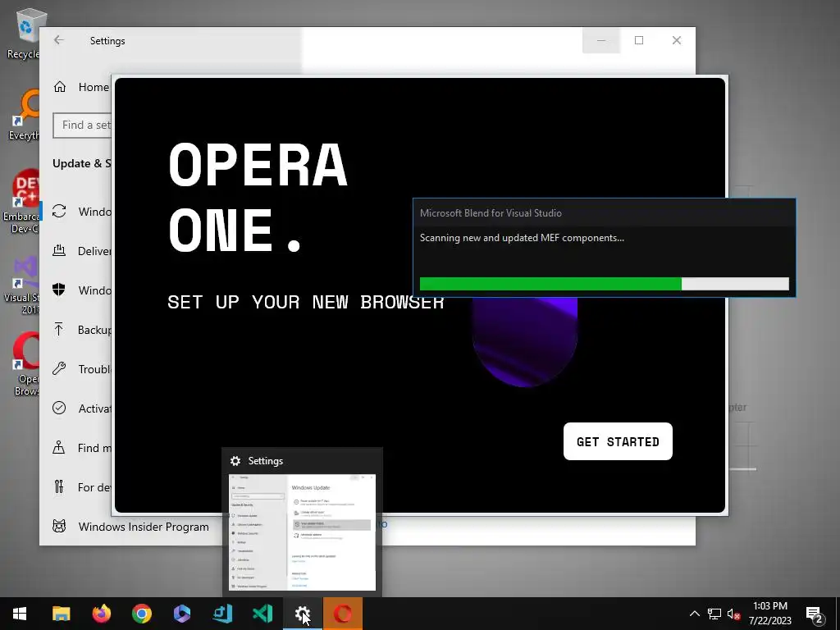
Task: Maximize the Settings window
Action: click(x=638, y=40)
